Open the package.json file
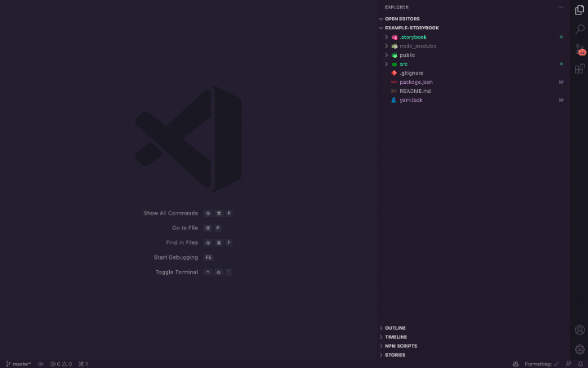The image size is (588, 368). pyautogui.click(x=416, y=82)
